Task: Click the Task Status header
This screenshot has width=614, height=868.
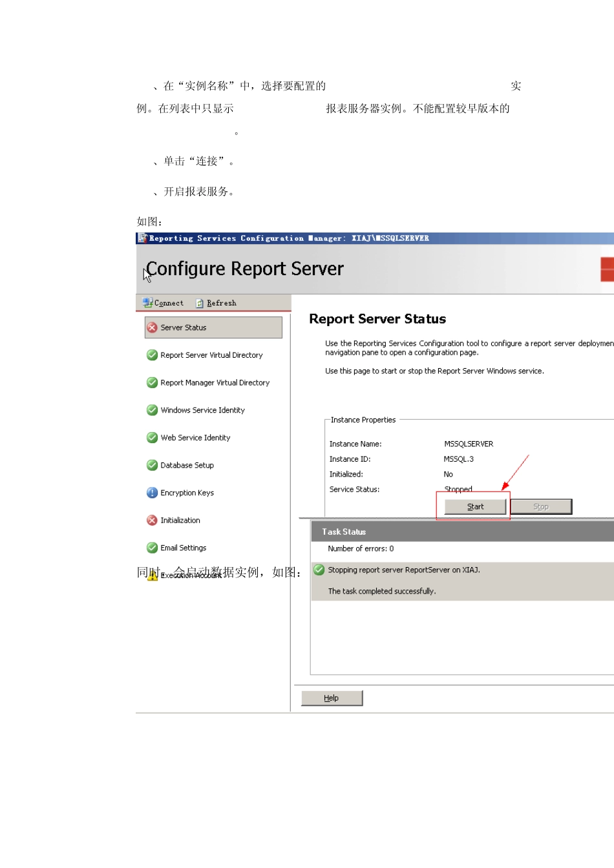Action: click(x=344, y=532)
